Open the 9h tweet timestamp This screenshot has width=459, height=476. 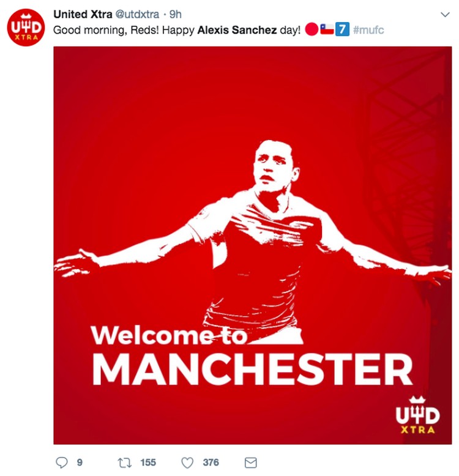point(175,14)
